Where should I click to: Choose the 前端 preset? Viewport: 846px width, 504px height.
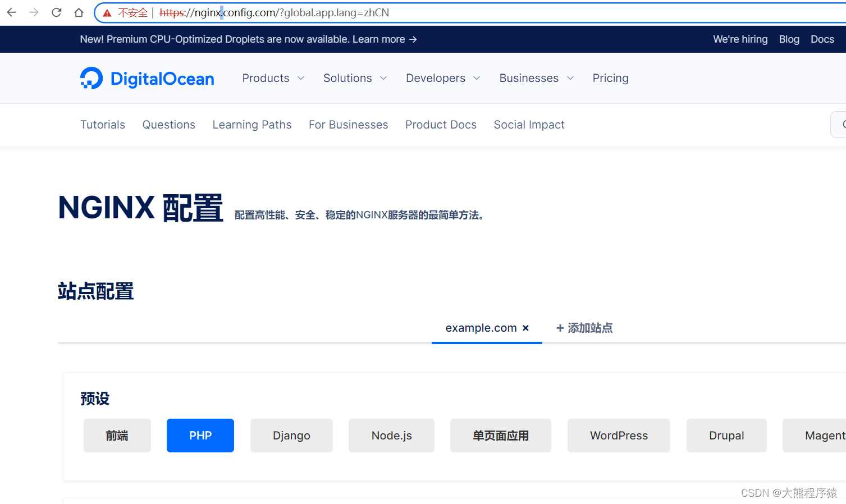117,436
